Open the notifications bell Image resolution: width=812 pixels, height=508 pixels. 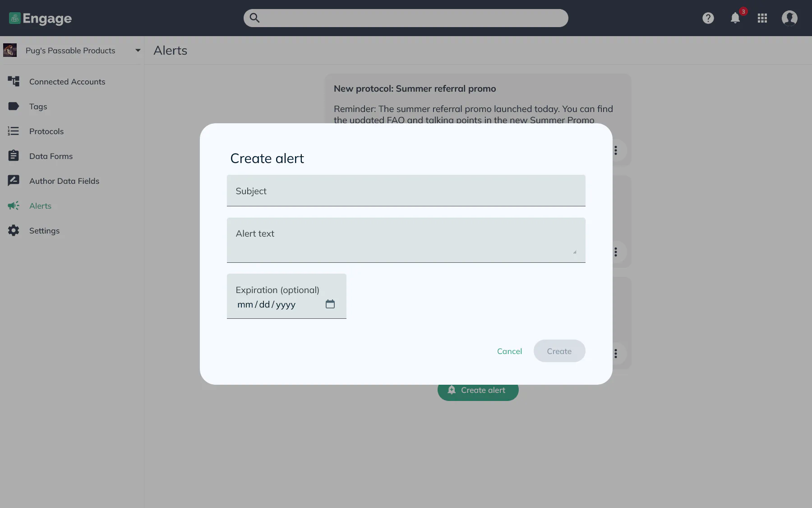(x=735, y=18)
